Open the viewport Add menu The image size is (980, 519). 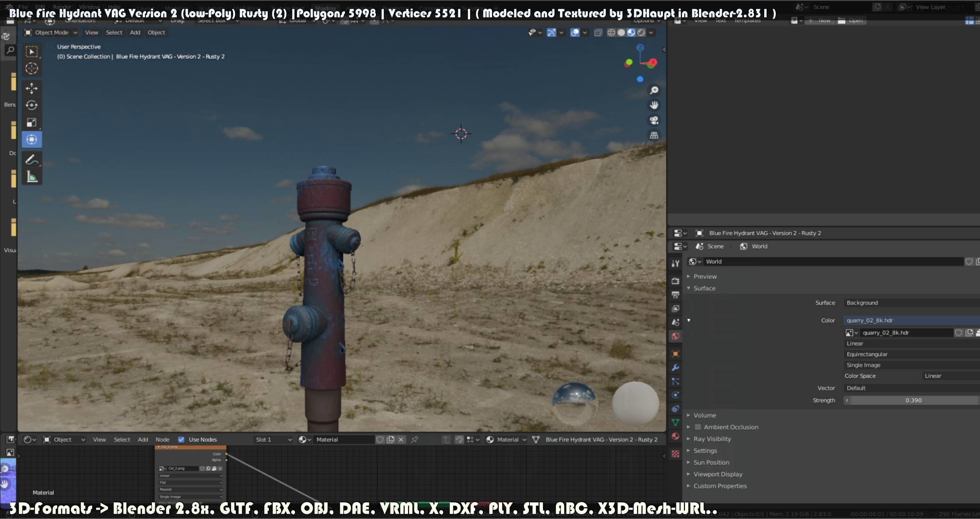135,33
